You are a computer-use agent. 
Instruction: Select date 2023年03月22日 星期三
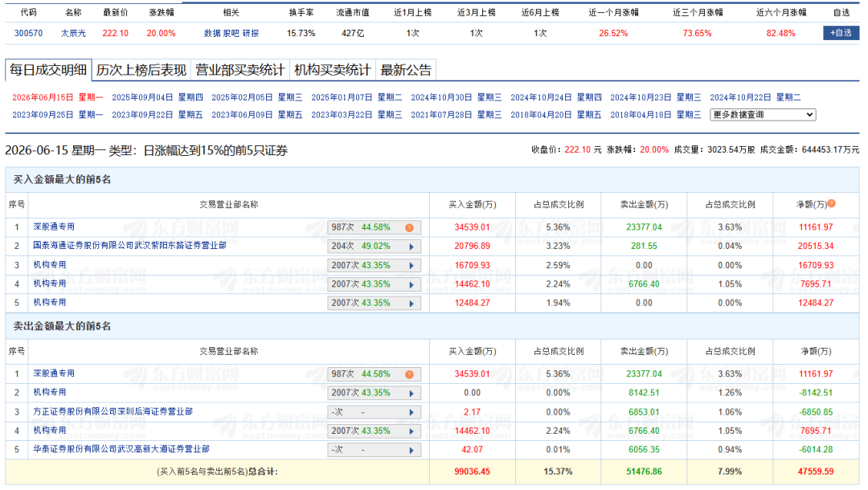point(357,115)
